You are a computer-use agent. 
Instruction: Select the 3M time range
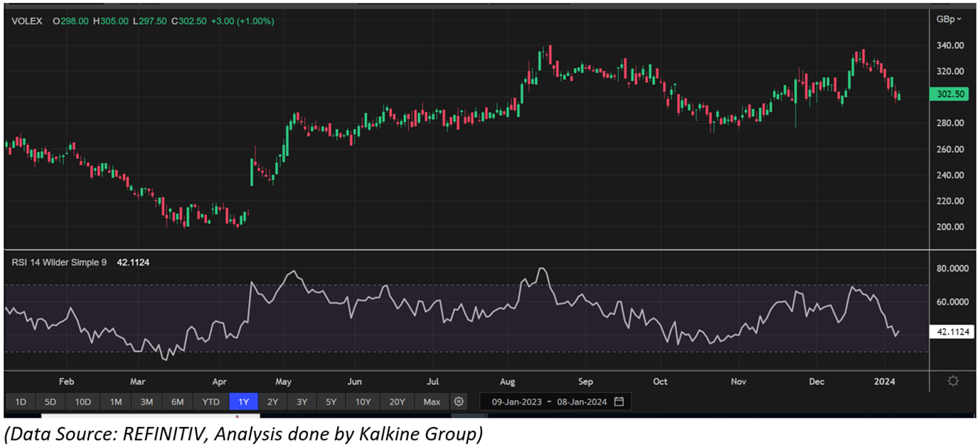point(147,401)
